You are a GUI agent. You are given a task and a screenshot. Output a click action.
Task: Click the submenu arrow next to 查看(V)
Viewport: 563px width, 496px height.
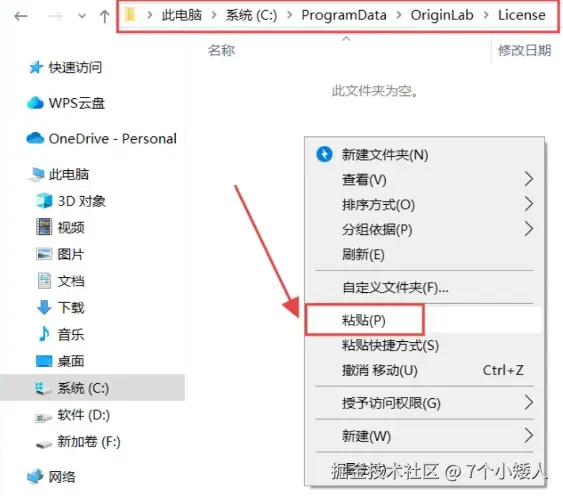coord(529,179)
